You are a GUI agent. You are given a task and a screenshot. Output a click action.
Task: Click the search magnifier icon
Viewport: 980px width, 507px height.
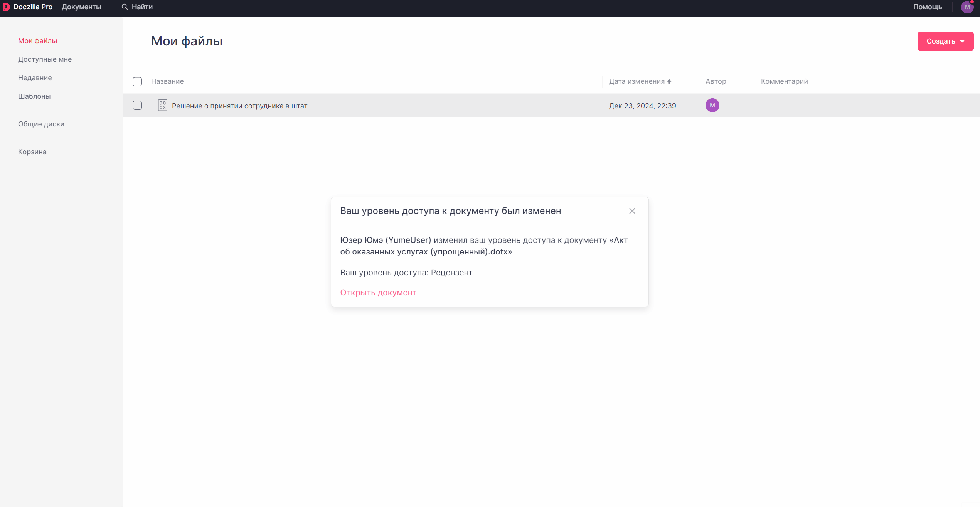(125, 7)
